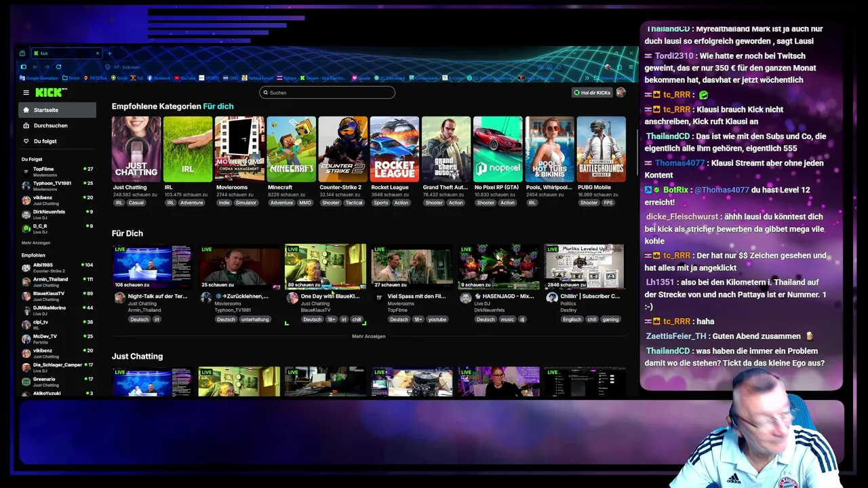Click the Durchsuchen browse icon
This screenshot has height=488, width=868.
26,125
